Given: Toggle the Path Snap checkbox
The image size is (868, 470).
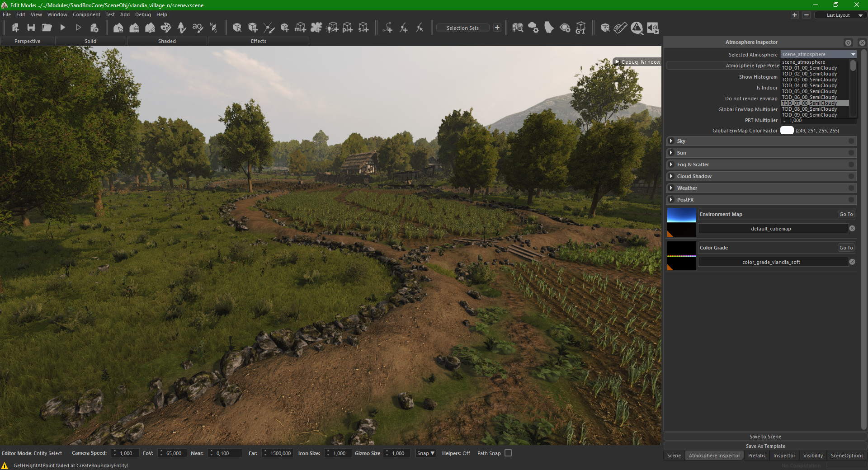Looking at the screenshot, I should click(508, 453).
